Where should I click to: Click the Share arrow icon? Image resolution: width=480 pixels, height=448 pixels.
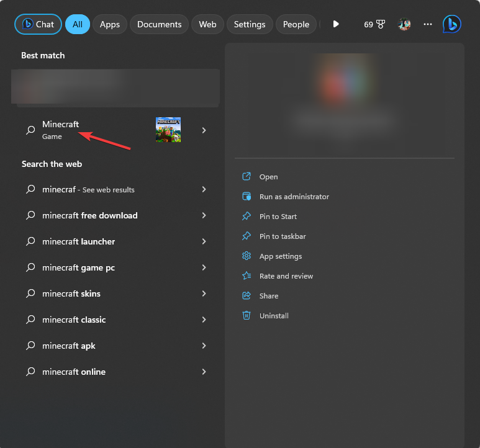pyautogui.click(x=247, y=296)
